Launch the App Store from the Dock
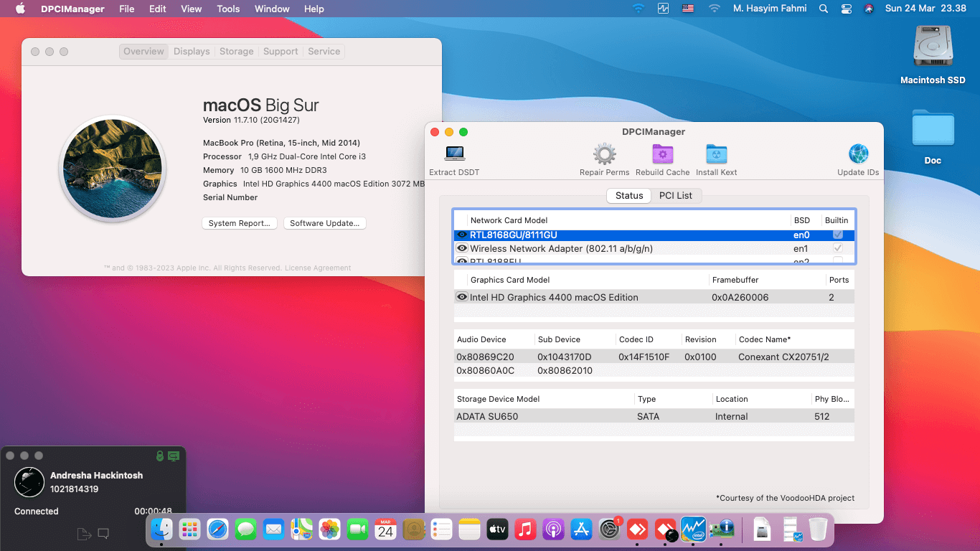This screenshot has height=551, width=980. pos(582,529)
